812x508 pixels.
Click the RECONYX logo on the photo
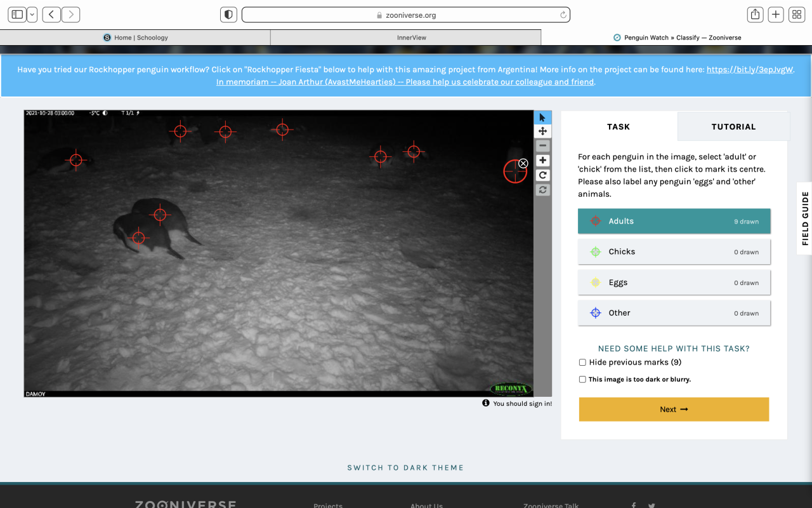(x=511, y=389)
